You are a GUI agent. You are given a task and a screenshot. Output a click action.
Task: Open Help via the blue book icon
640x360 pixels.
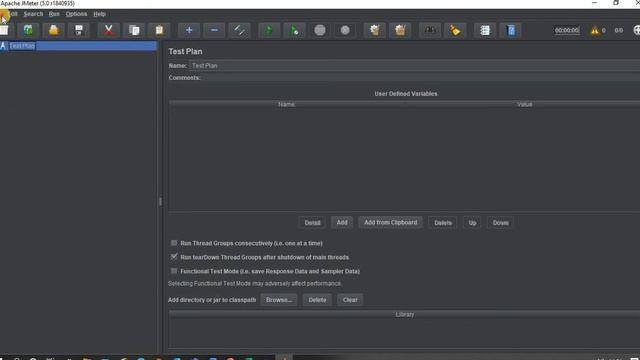tap(511, 30)
